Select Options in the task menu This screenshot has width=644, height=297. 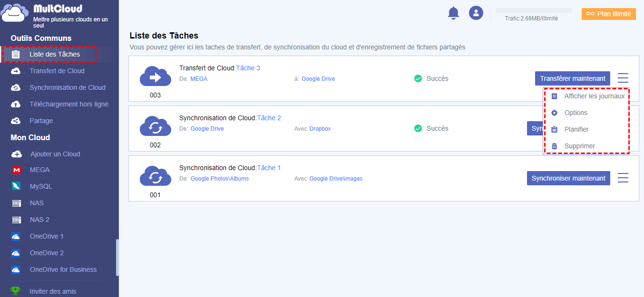click(576, 113)
